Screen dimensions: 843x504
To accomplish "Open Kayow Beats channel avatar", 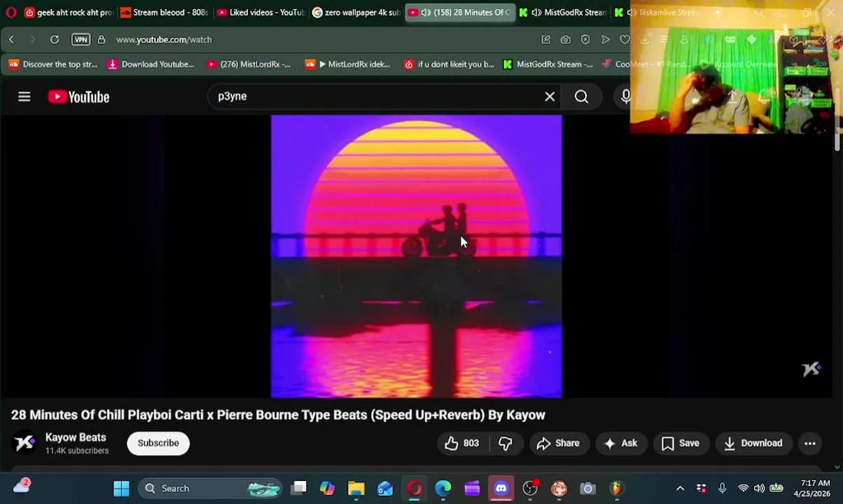I will click(x=25, y=443).
